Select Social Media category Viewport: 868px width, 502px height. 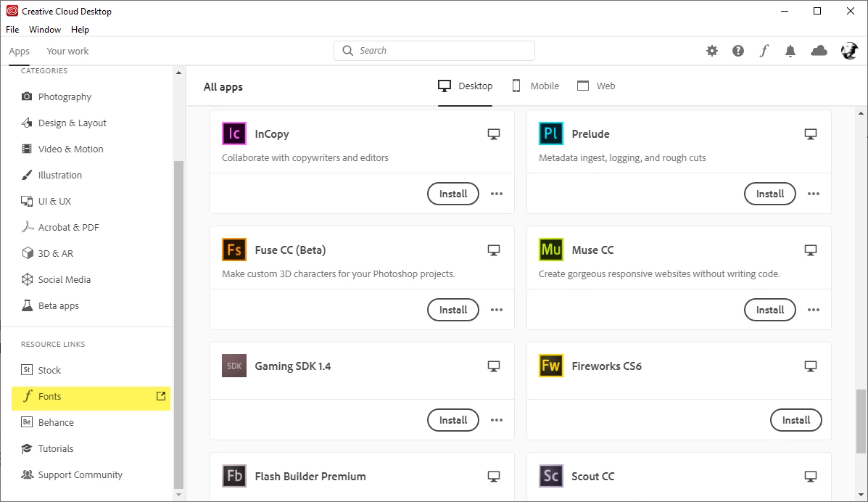55,279
